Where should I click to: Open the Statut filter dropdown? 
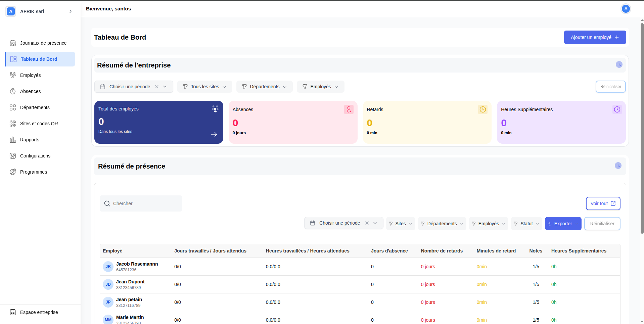click(x=526, y=224)
